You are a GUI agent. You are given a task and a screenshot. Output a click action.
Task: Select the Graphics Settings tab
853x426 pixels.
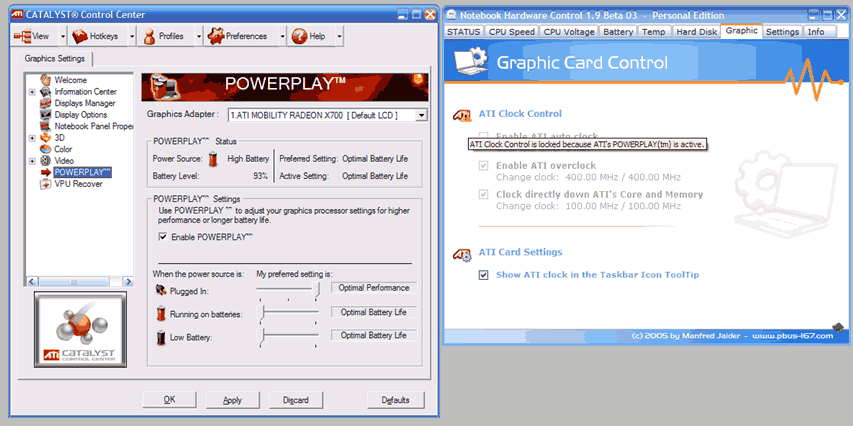pos(55,58)
